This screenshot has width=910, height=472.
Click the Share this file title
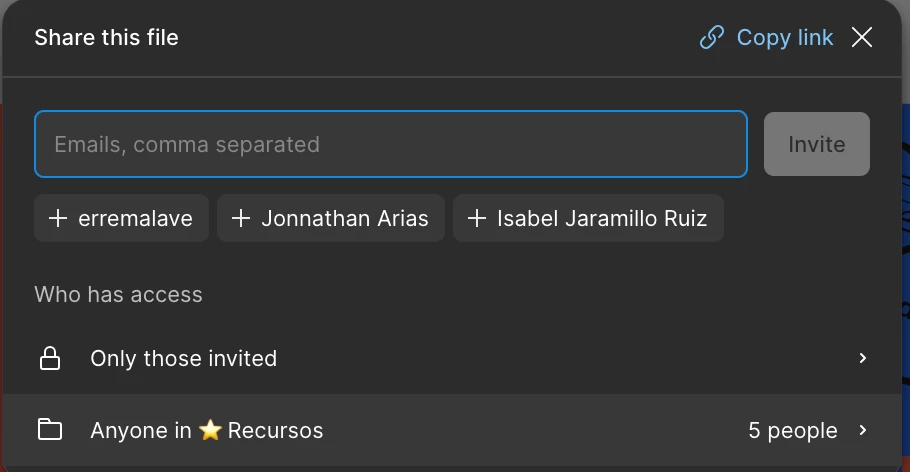click(106, 38)
